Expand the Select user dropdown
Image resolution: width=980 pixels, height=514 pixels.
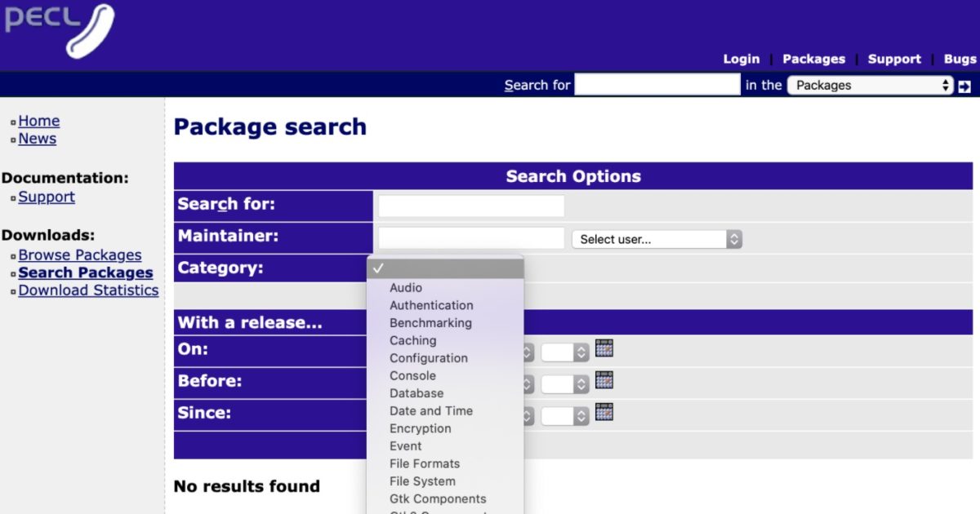[657, 239]
